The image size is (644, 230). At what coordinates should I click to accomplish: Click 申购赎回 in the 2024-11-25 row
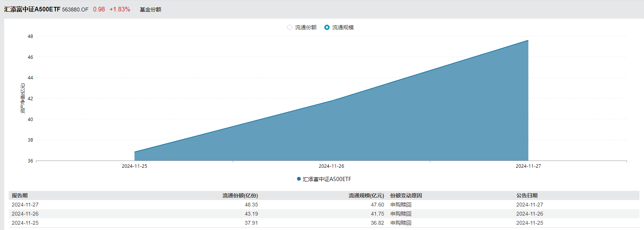tap(401, 223)
